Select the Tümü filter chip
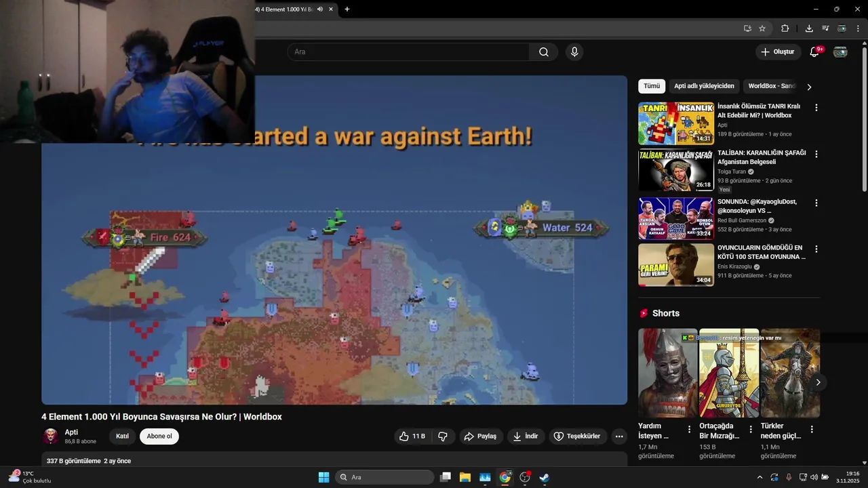This screenshot has width=868, height=488. pyautogui.click(x=652, y=86)
